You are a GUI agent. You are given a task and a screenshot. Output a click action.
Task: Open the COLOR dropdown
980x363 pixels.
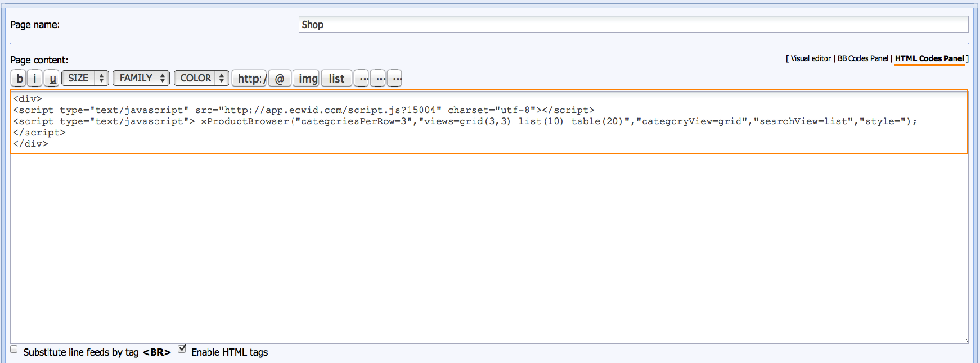pyautogui.click(x=201, y=78)
